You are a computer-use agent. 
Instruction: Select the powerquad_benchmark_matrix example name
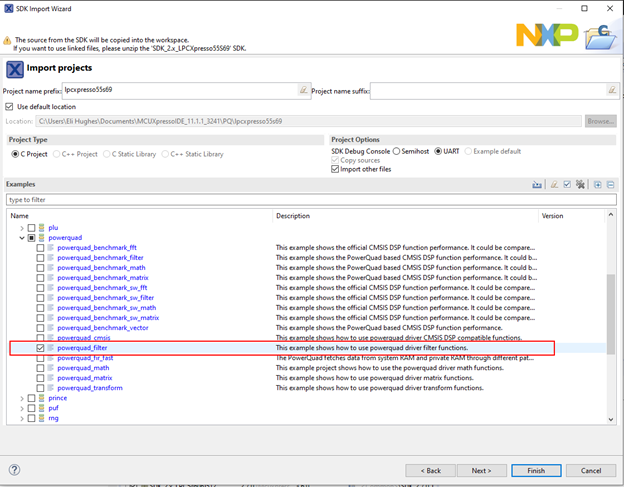point(103,278)
